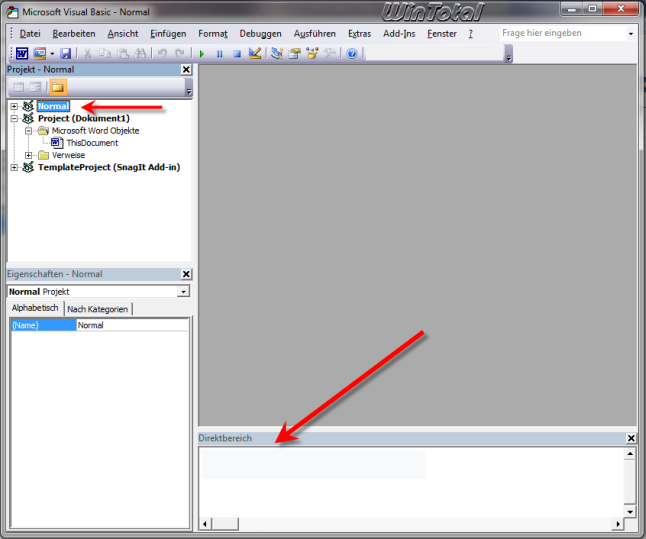Click Direktbereich scroll right arrow
The image size is (646, 539).
(618, 524)
